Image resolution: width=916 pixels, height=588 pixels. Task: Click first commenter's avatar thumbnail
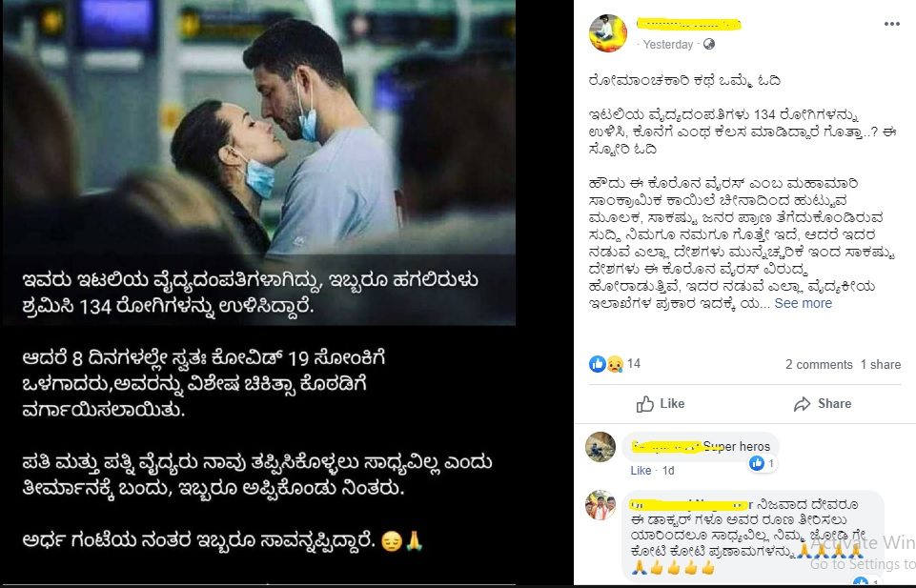(600, 447)
